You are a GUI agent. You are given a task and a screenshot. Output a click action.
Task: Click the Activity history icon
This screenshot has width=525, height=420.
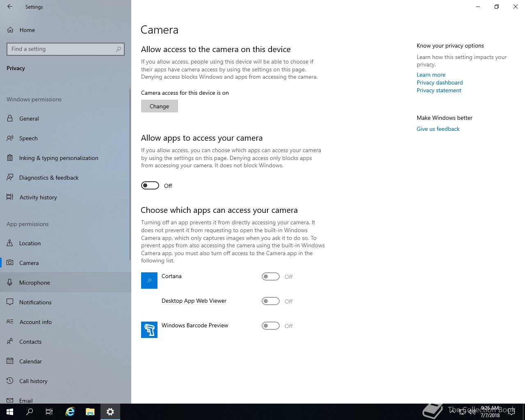[10, 197]
